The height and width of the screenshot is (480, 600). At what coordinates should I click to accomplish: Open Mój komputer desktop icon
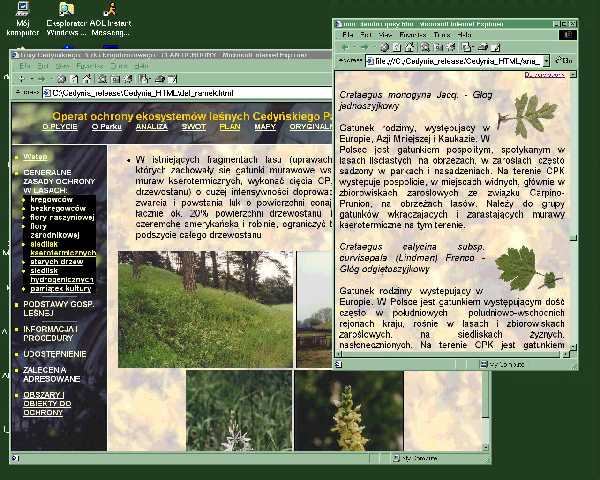pyautogui.click(x=23, y=19)
